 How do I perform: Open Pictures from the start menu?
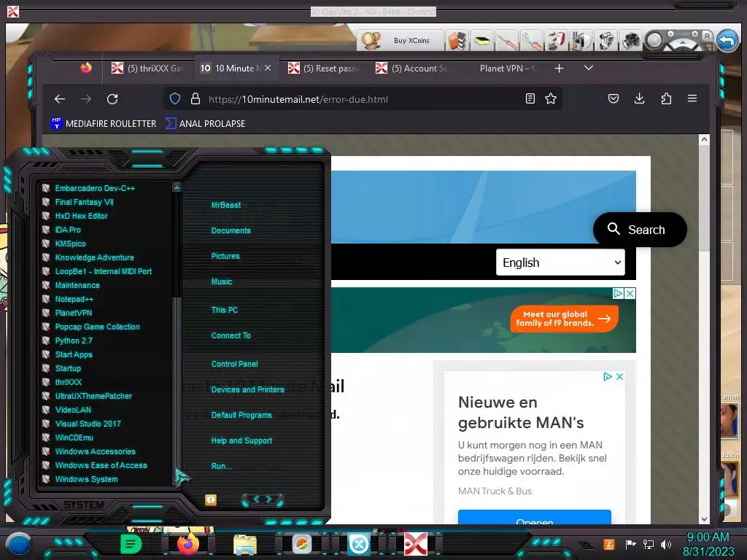tap(225, 256)
